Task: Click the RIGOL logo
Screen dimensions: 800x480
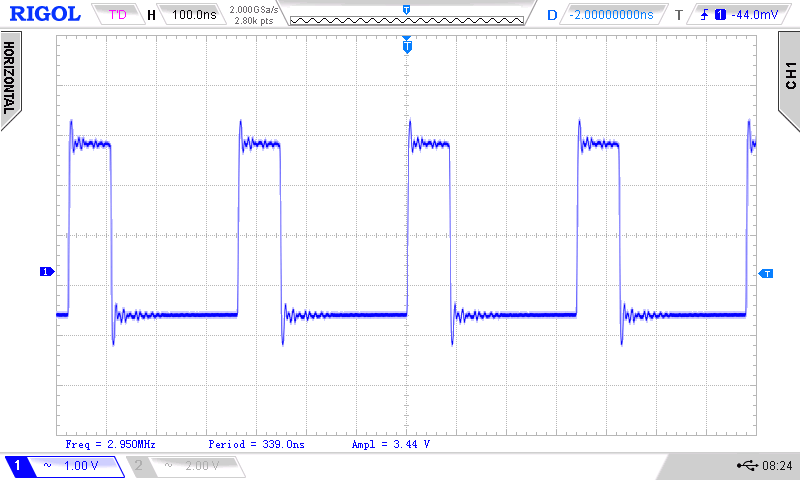Action: click(45, 14)
